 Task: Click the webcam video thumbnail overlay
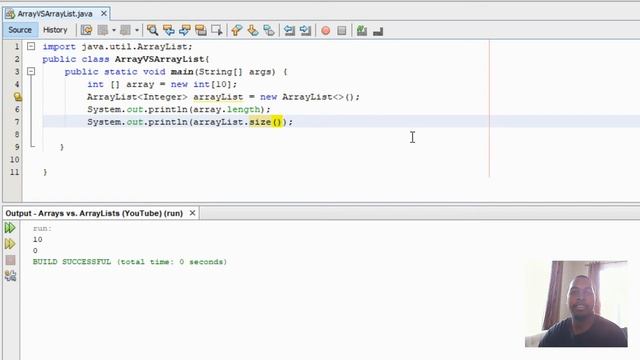tap(576, 304)
